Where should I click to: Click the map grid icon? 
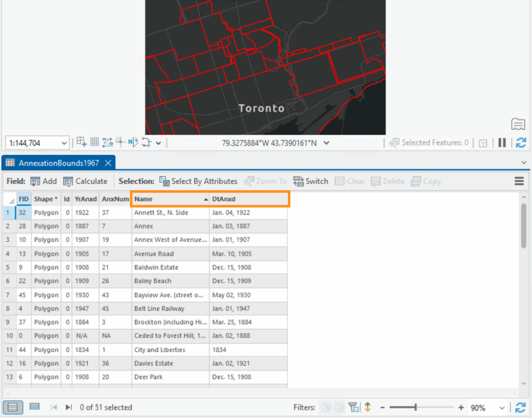(x=95, y=142)
